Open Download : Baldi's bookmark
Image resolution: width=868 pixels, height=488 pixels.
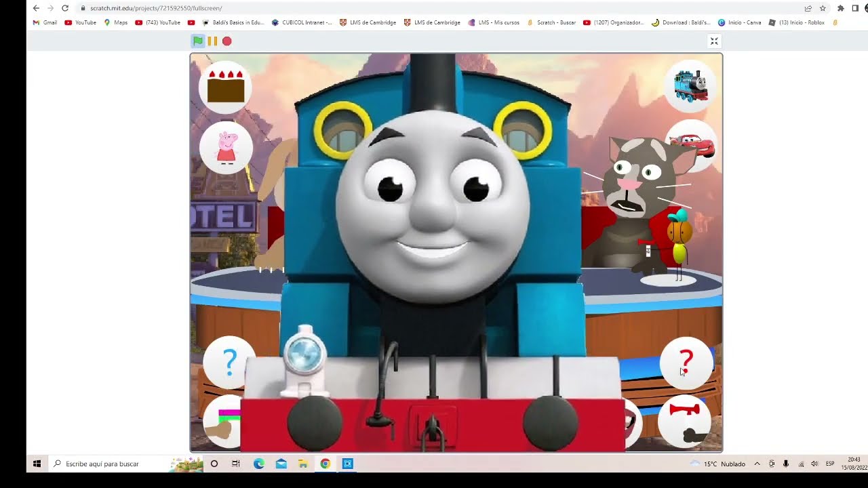click(682, 22)
